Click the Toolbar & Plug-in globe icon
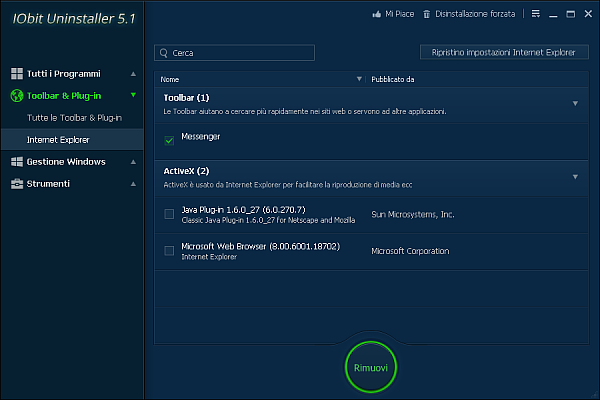The image size is (600, 400). 17,96
